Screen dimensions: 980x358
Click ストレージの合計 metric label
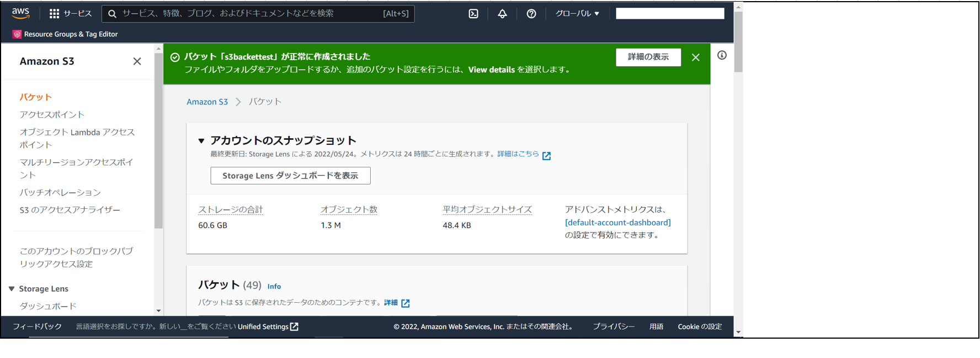231,209
